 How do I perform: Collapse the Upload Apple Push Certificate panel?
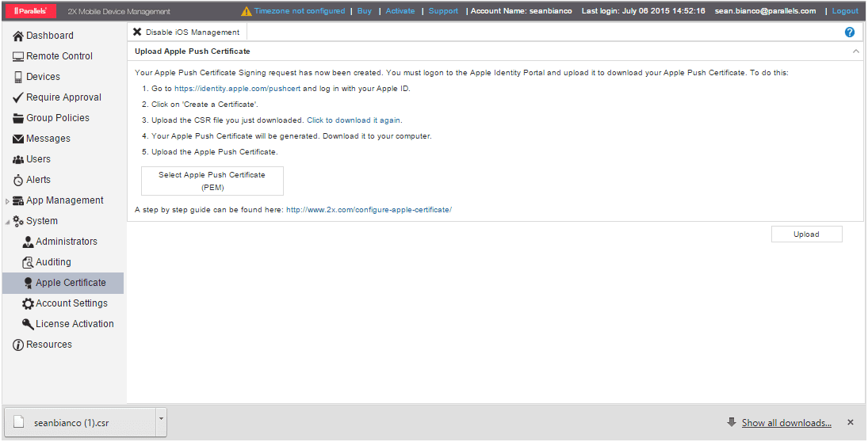click(856, 51)
